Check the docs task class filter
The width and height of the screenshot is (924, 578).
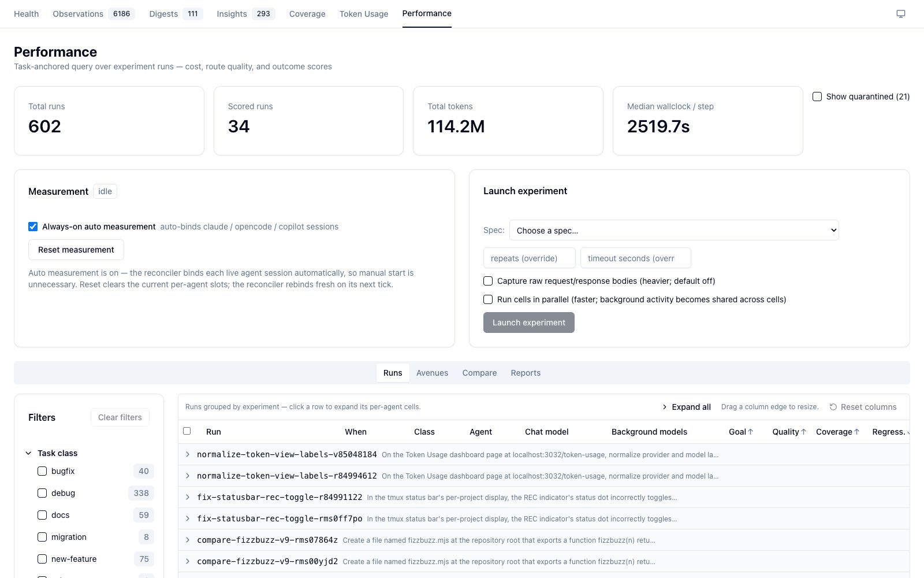coord(42,515)
